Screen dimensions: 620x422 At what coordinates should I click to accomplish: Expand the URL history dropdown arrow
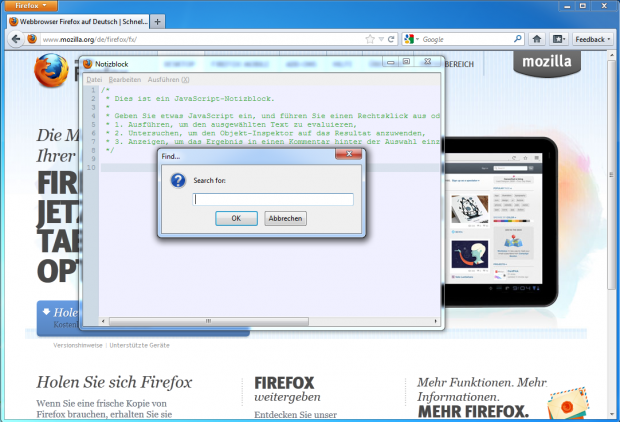click(381, 39)
